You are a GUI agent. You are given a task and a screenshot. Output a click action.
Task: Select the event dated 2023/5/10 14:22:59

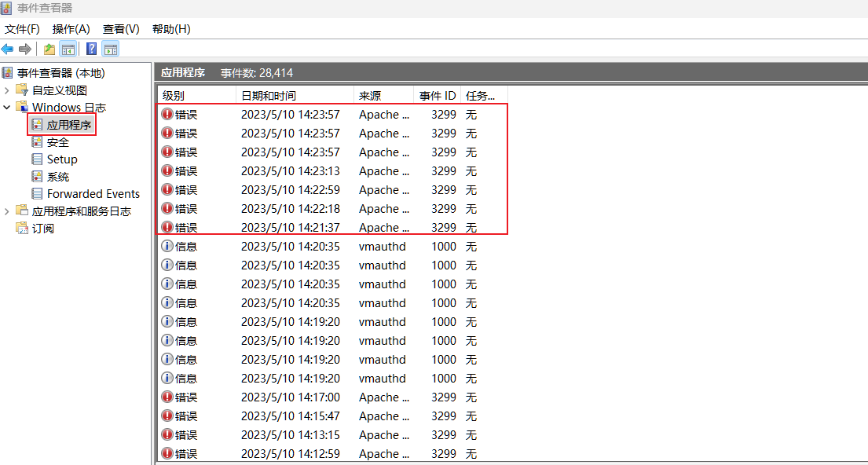click(x=332, y=189)
